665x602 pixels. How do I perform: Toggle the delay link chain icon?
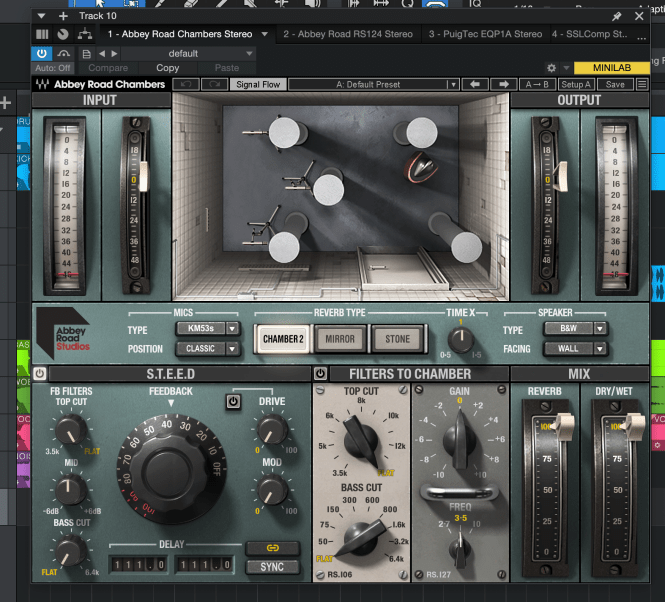pos(272,548)
